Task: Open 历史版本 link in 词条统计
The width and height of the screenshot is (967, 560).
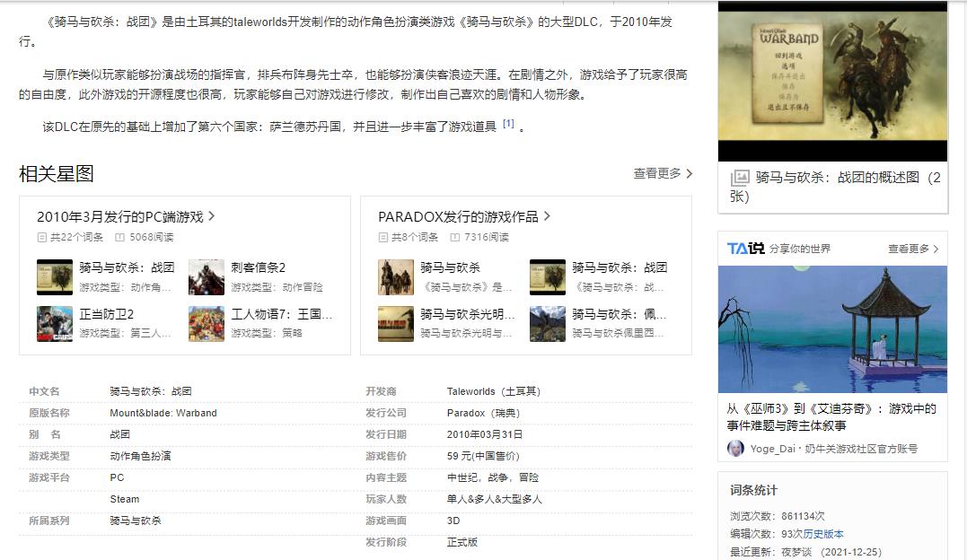Action: (x=823, y=534)
